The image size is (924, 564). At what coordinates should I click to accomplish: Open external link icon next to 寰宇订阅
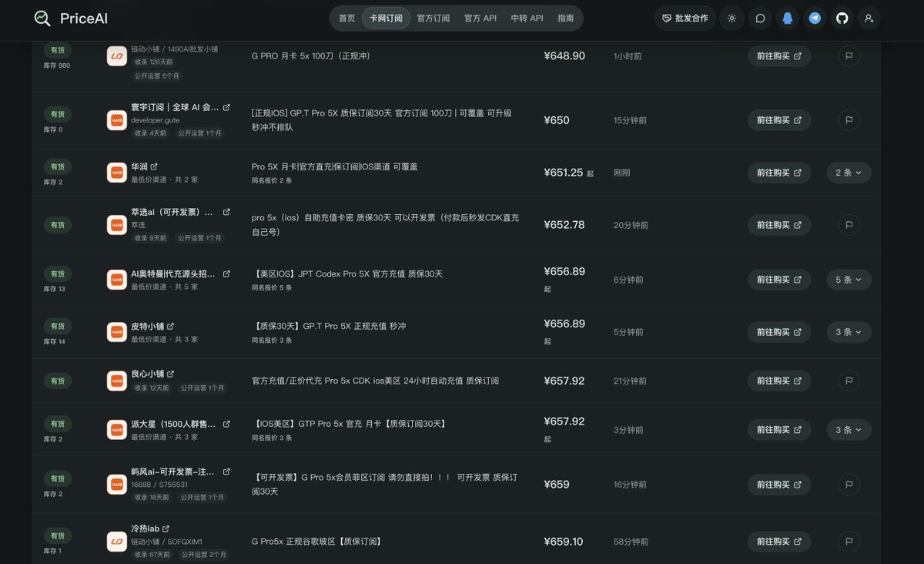(226, 107)
